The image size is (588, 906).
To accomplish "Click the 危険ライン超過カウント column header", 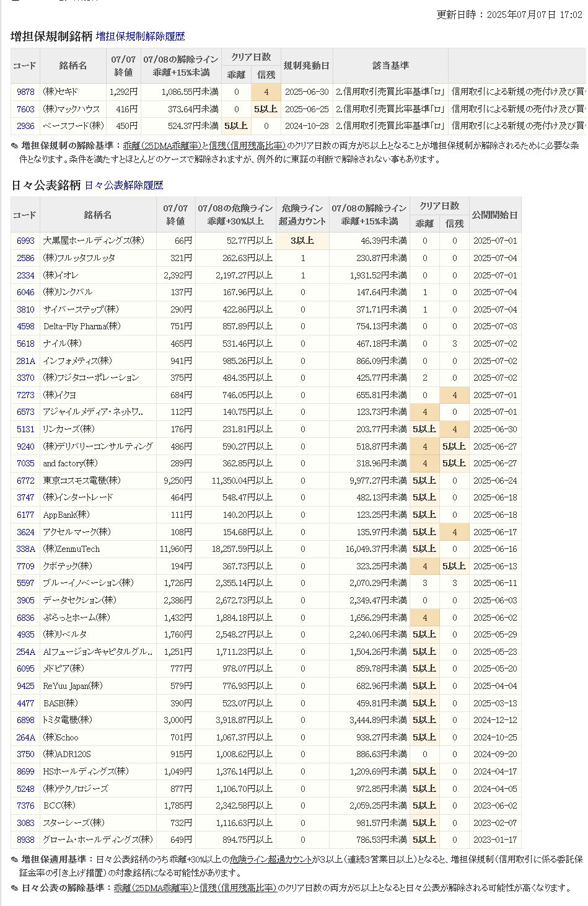I will (x=302, y=215).
